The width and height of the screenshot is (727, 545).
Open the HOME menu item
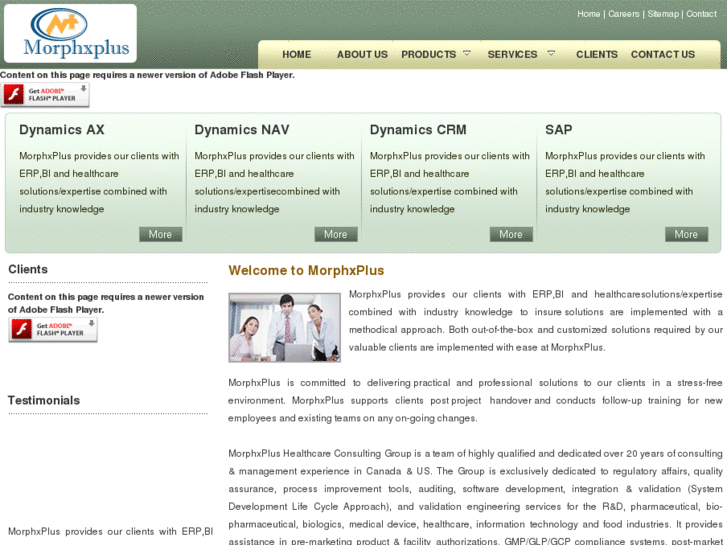click(x=297, y=54)
